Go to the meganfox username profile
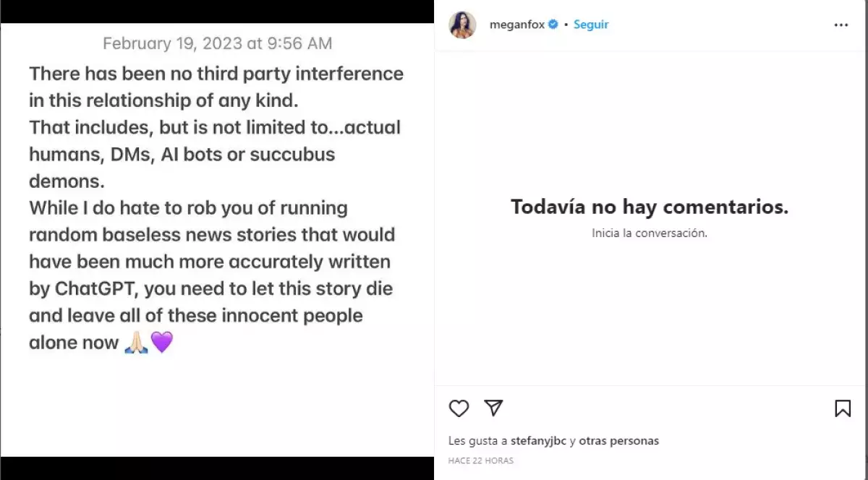 (x=517, y=25)
